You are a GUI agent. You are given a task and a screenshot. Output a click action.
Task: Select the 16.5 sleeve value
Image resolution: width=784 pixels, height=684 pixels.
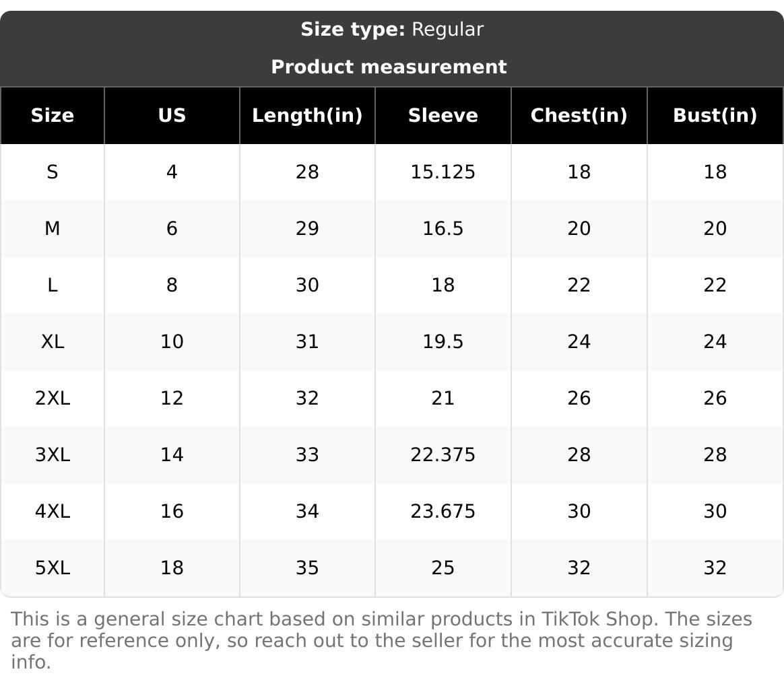point(443,229)
